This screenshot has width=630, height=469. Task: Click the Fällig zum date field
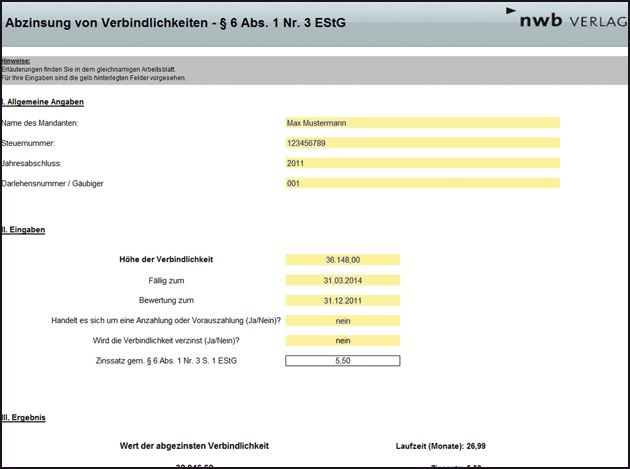point(342,280)
